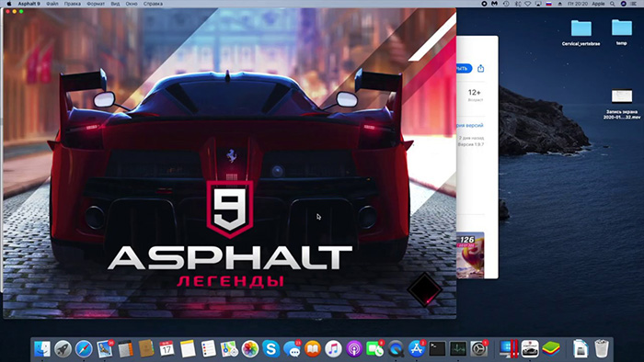This screenshot has width=644, height=362.
Task: Open Time Machine status icon
Action: coord(506,4)
